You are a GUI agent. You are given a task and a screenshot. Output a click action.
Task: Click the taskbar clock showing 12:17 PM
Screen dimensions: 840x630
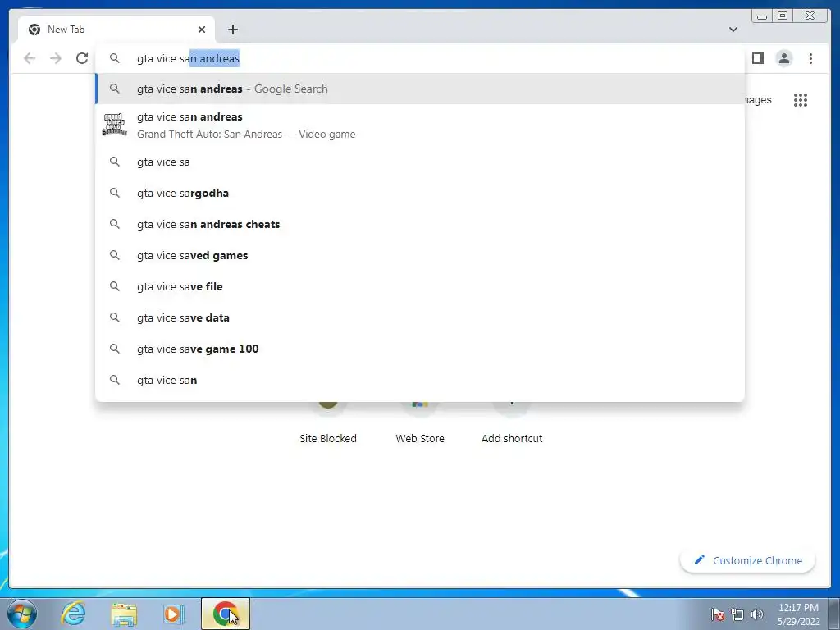(x=798, y=614)
